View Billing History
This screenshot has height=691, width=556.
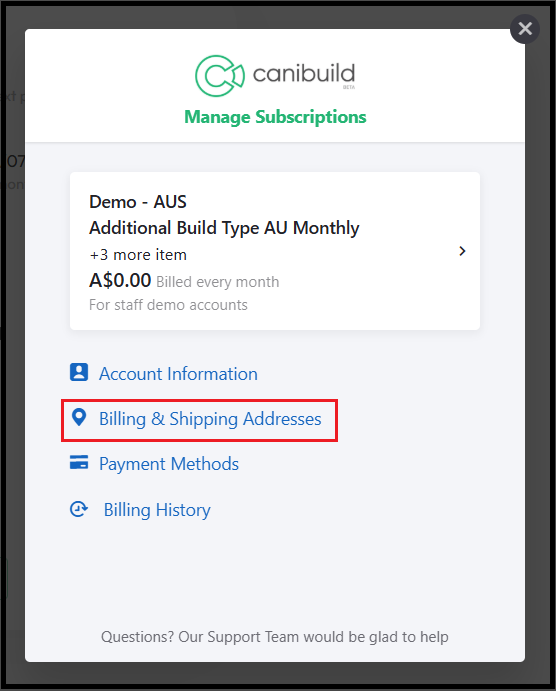coord(157,510)
